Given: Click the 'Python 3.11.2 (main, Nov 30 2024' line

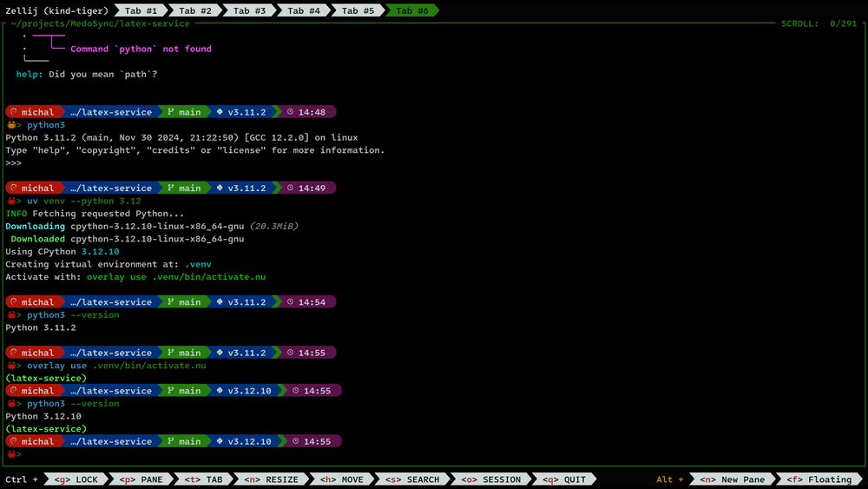Looking at the screenshot, I should coord(181,137).
